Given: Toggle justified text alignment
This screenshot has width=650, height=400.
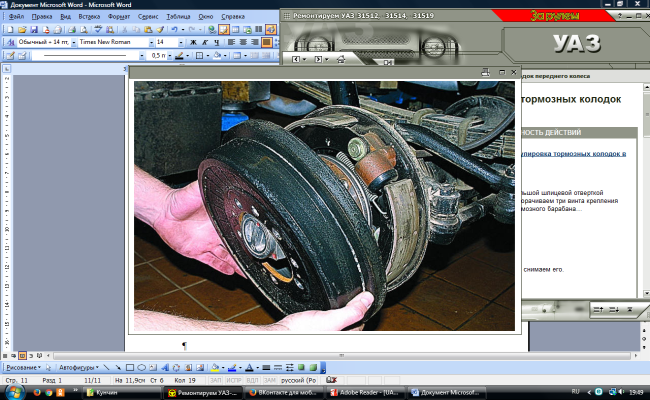Looking at the screenshot, I should pyautogui.click(x=266, y=42).
